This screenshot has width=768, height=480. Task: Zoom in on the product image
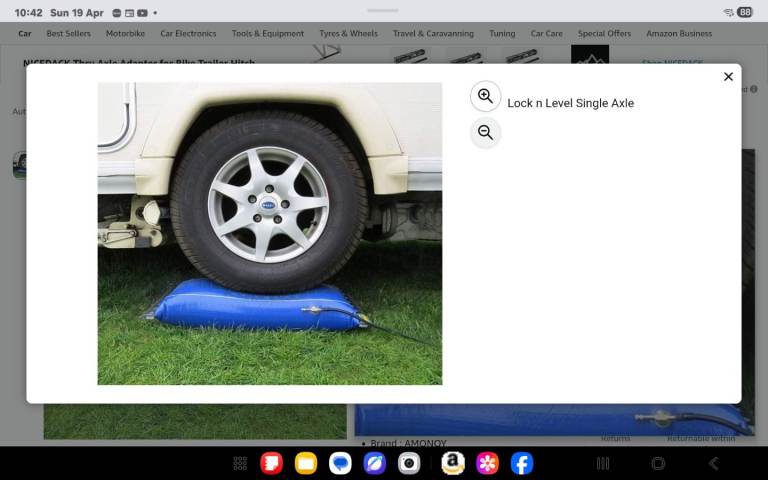point(485,96)
